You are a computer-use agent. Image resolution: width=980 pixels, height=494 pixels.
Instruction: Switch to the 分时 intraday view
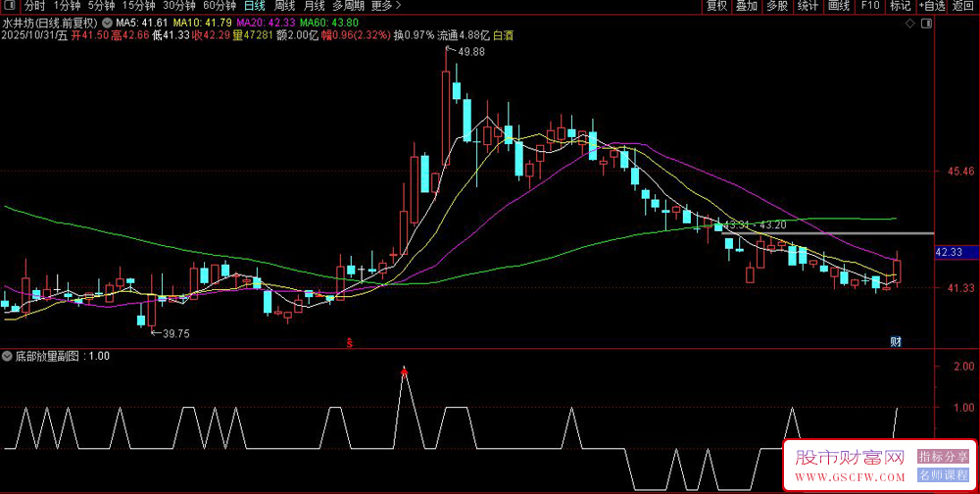[34, 6]
